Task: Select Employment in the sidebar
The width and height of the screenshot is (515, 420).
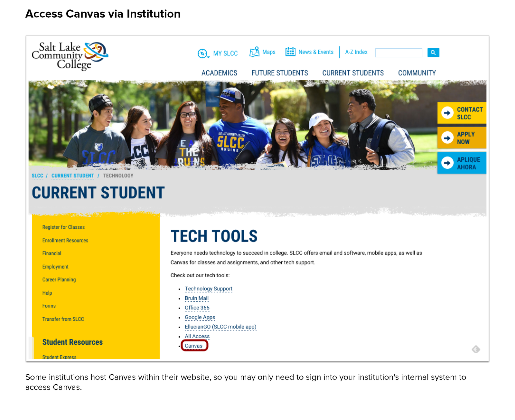Action: click(55, 266)
